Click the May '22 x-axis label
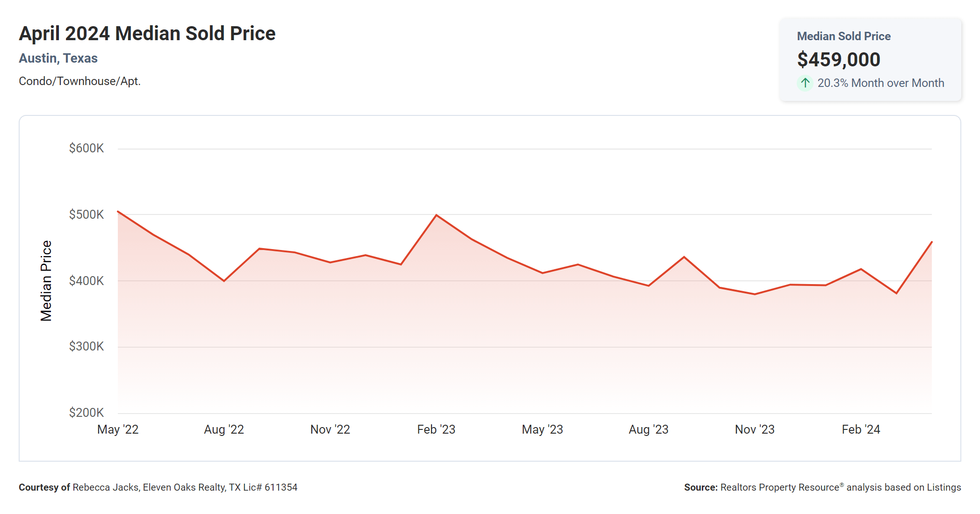The height and width of the screenshot is (514, 980). coord(118,429)
